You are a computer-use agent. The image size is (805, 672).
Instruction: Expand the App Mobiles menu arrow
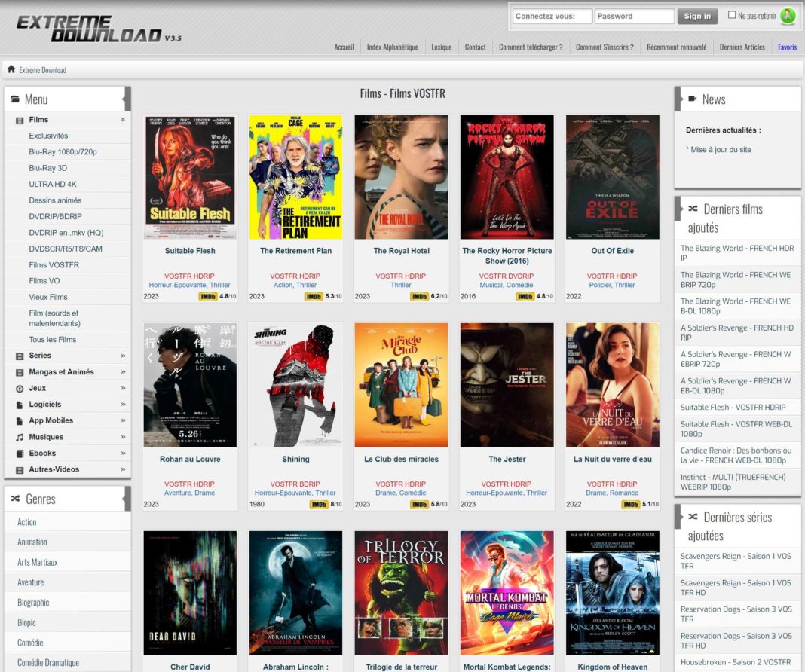(123, 420)
